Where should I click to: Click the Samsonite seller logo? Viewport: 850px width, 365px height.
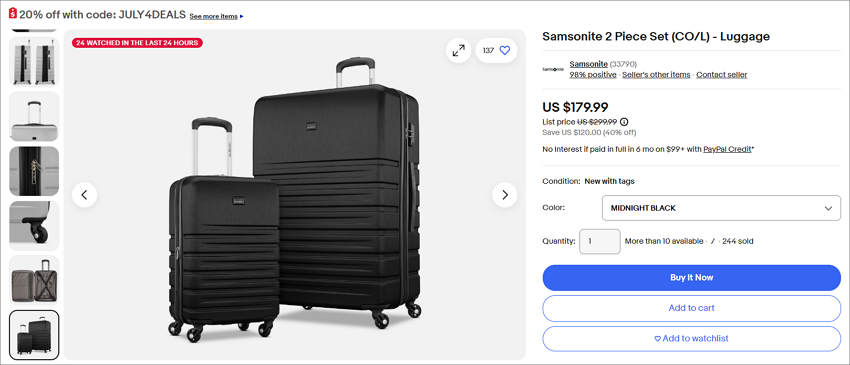[x=553, y=69]
